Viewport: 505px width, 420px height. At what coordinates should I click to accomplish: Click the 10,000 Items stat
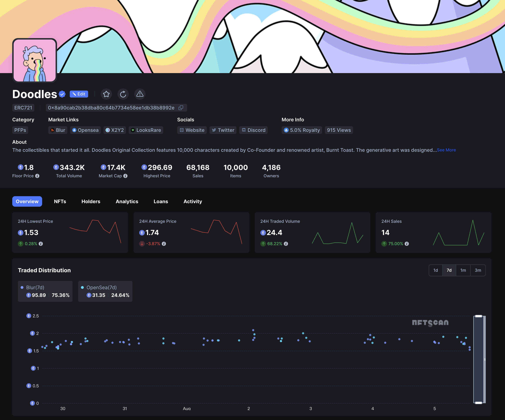click(x=236, y=171)
